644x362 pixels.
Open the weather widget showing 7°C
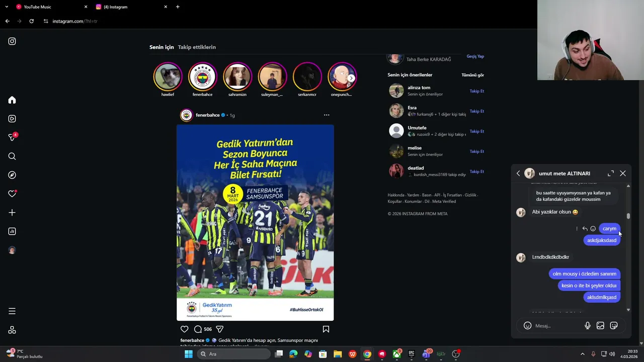[24, 354]
